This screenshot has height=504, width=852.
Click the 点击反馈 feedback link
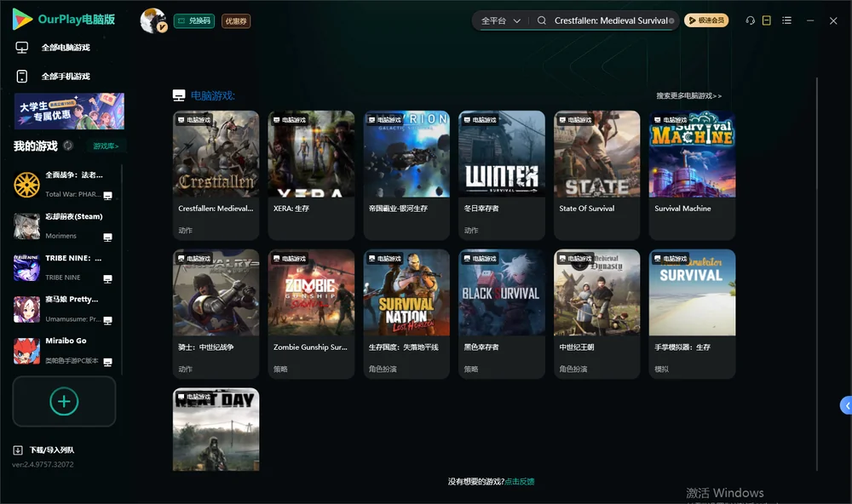coord(520,482)
